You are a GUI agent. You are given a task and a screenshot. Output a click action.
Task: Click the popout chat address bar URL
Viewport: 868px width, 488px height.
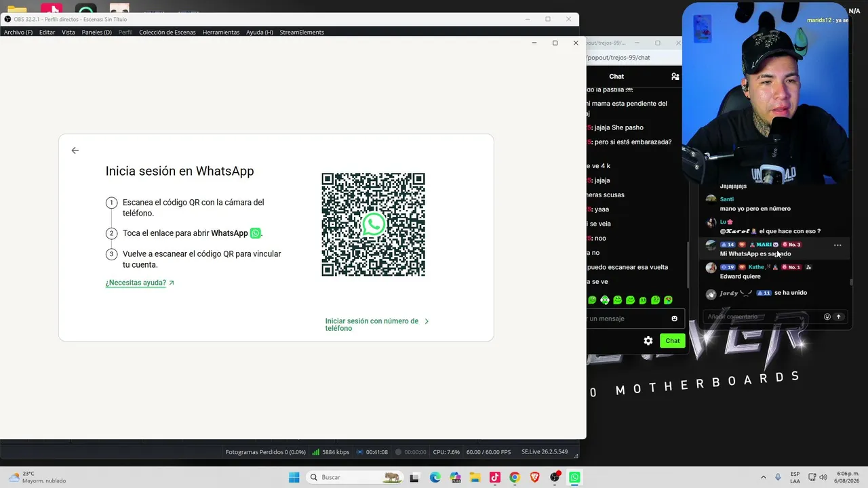point(619,58)
